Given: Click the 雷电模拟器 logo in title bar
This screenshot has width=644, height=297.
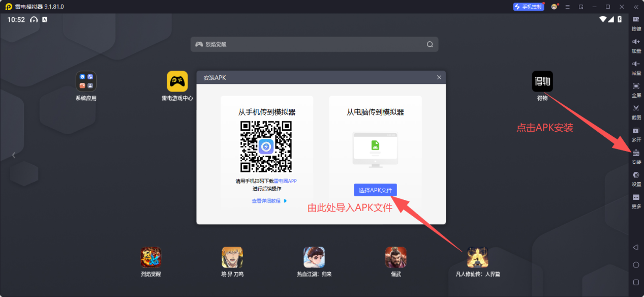Looking at the screenshot, I should tap(9, 7).
